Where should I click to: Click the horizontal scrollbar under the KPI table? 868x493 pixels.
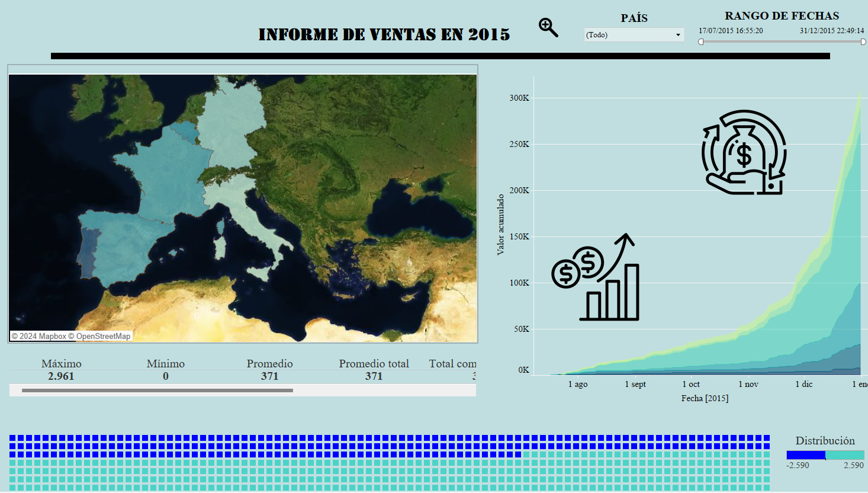(157, 390)
